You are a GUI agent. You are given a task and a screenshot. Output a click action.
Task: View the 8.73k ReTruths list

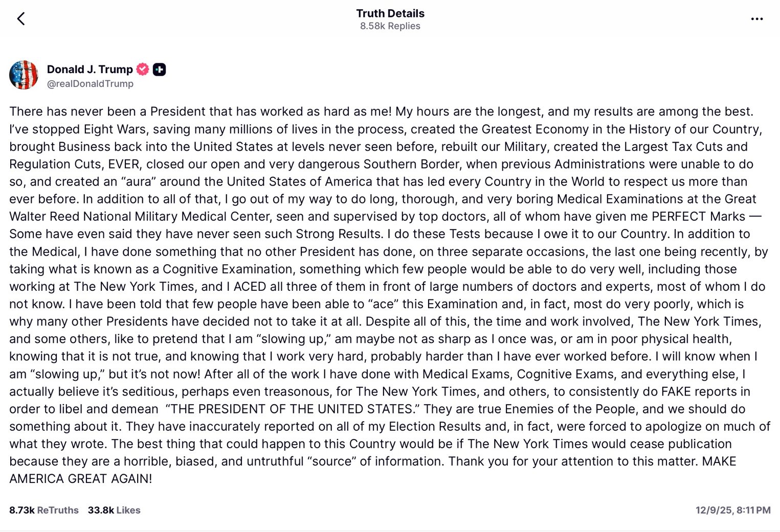[x=44, y=510]
